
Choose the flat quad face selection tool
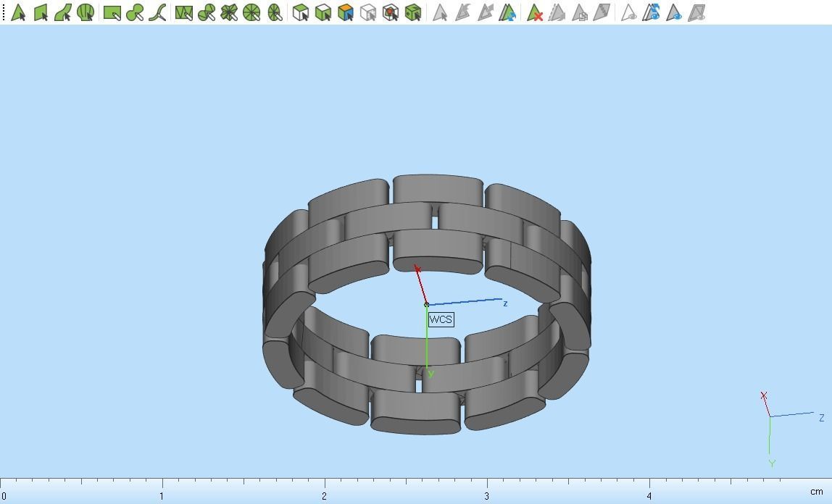click(x=41, y=12)
